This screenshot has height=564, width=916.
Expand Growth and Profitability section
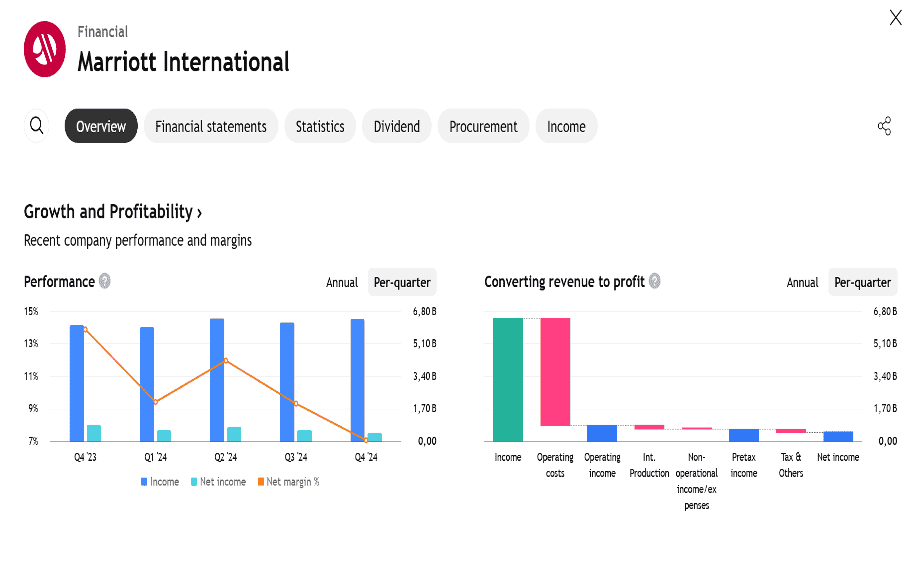tap(113, 212)
